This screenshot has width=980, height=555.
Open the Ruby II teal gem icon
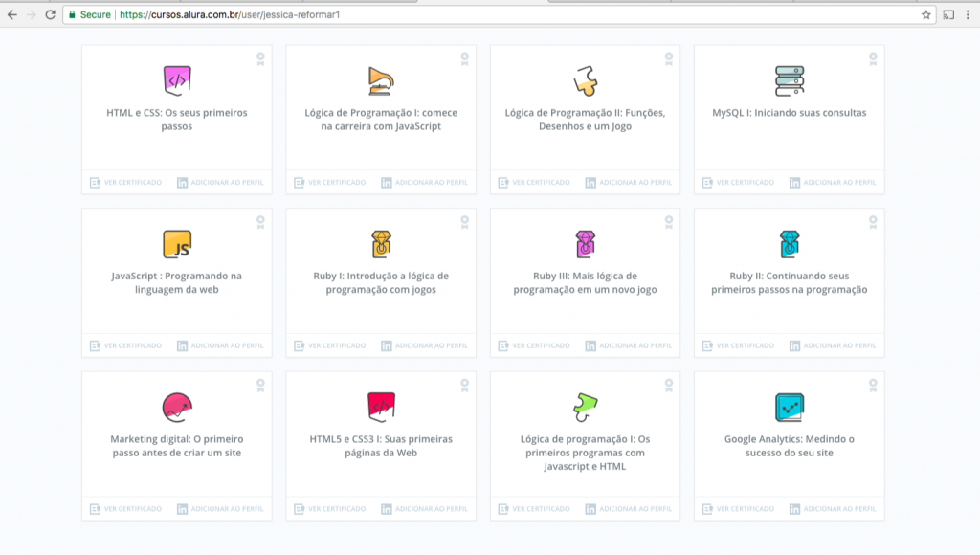coord(788,244)
